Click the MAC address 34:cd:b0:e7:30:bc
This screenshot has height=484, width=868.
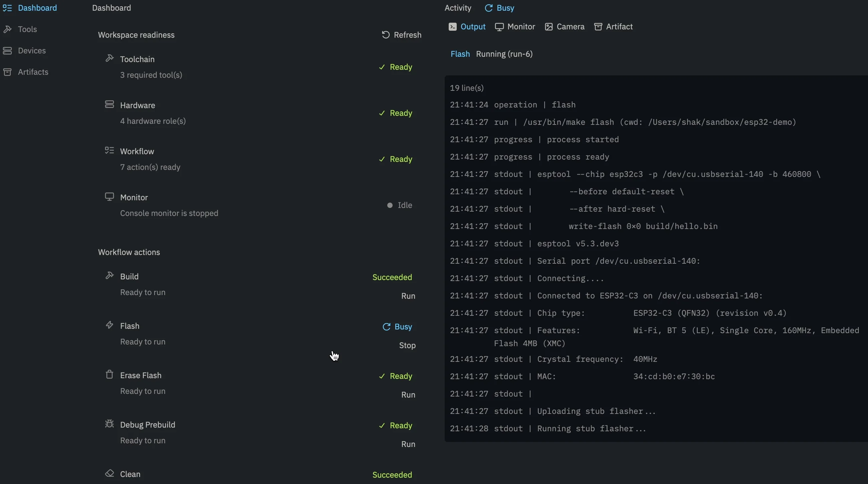(x=674, y=377)
